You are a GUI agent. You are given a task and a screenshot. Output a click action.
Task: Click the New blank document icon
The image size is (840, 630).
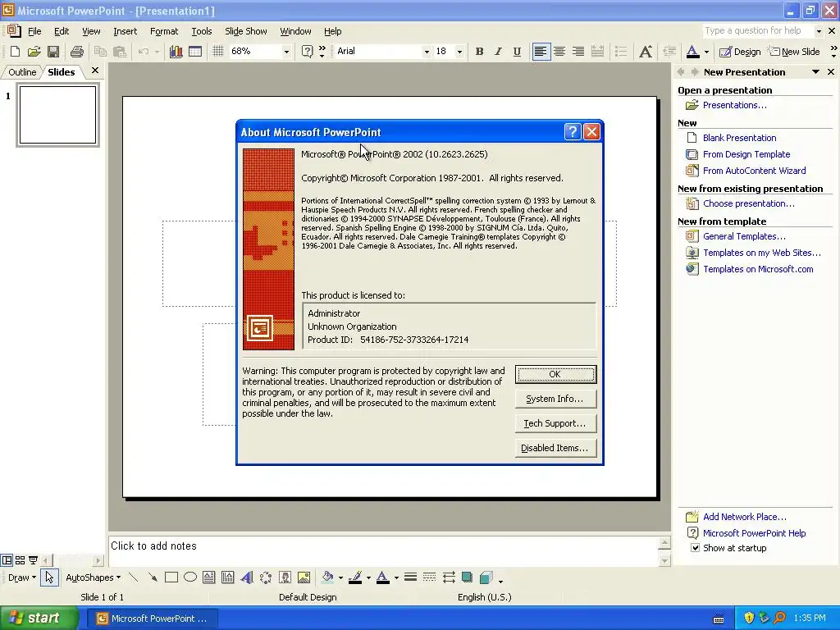15,52
